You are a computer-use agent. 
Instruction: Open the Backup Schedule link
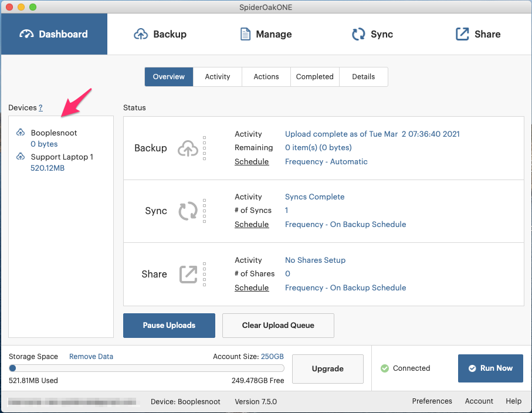(252, 161)
